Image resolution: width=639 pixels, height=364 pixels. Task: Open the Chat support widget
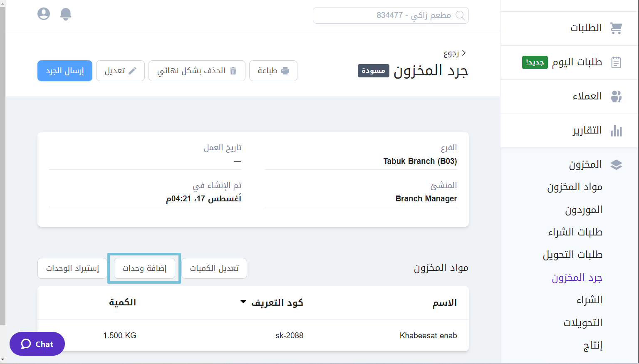(x=37, y=344)
